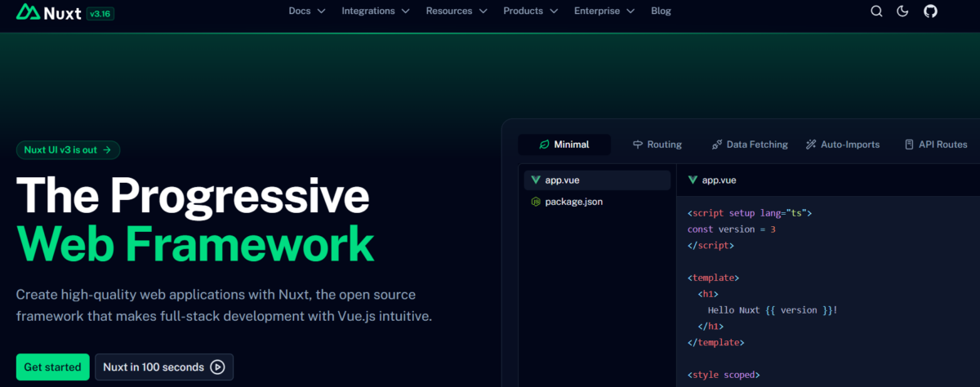Click the Vue icon beside app.vue file
This screenshot has width=980, height=387.
click(x=536, y=180)
